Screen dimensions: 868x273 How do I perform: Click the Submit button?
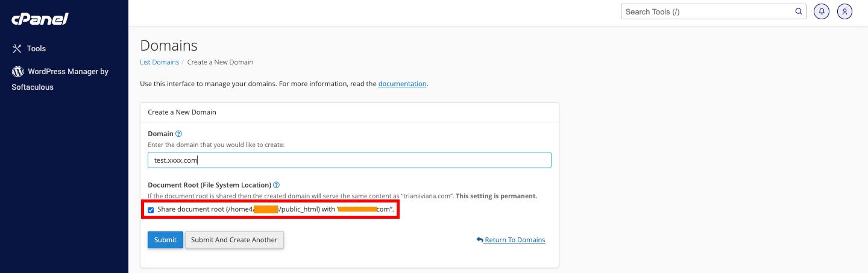tap(165, 240)
